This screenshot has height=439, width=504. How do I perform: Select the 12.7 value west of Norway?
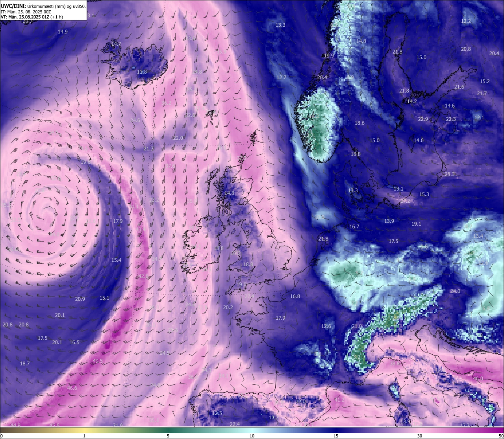tap(282, 78)
